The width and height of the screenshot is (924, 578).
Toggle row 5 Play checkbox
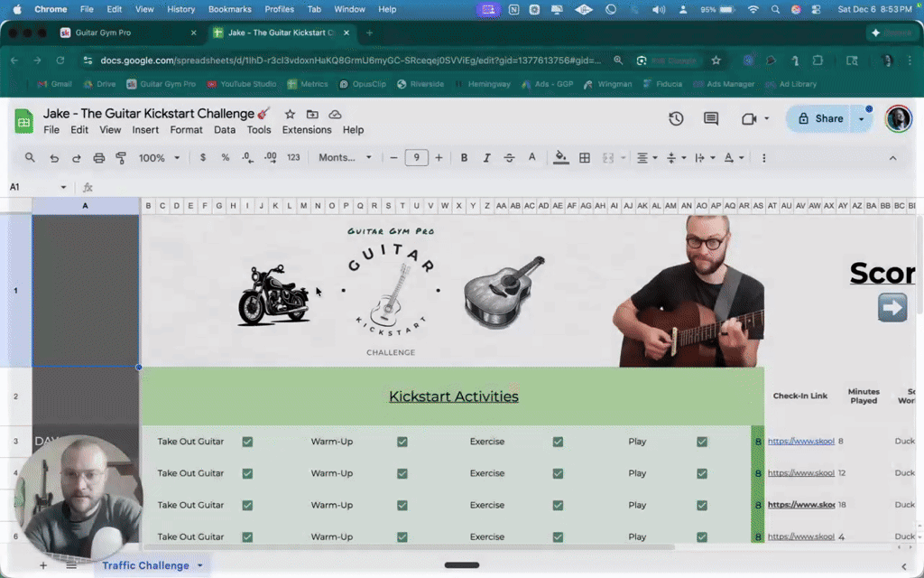(x=702, y=506)
